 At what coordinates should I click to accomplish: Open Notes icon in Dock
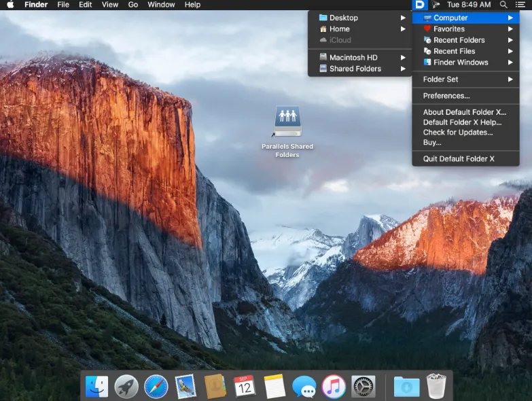point(274,386)
